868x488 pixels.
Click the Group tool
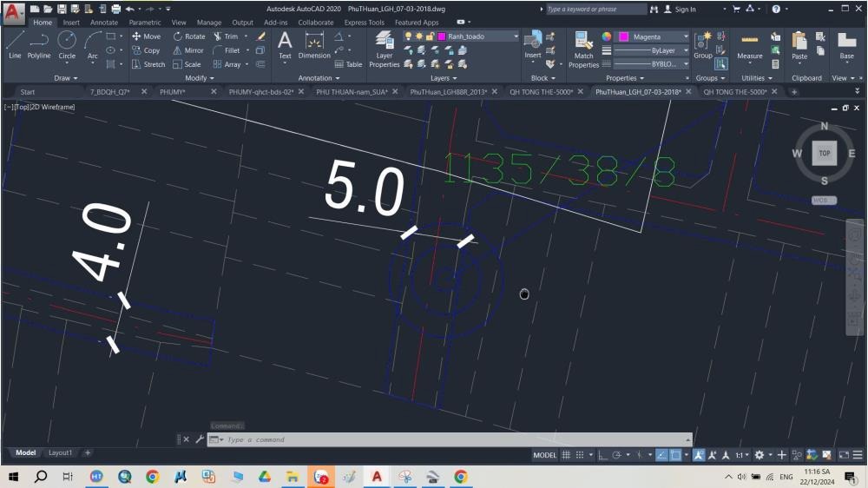(702, 44)
